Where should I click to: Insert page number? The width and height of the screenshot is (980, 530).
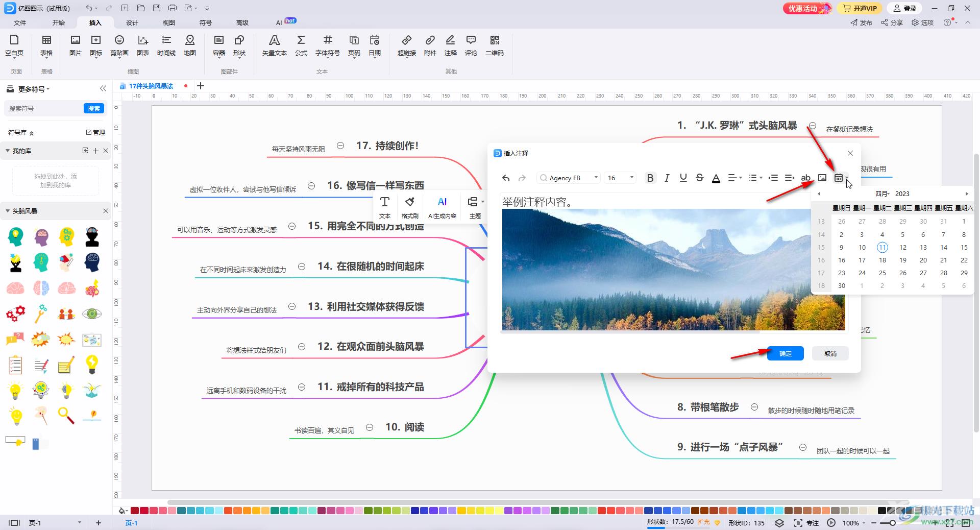click(x=354, y=45)
